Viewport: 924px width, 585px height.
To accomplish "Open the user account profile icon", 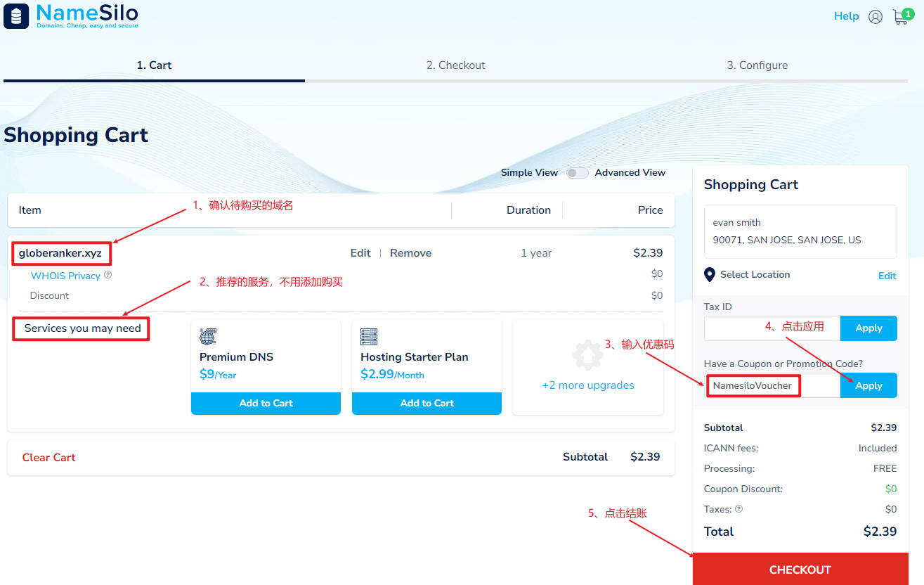I will [x=875, y=17].
